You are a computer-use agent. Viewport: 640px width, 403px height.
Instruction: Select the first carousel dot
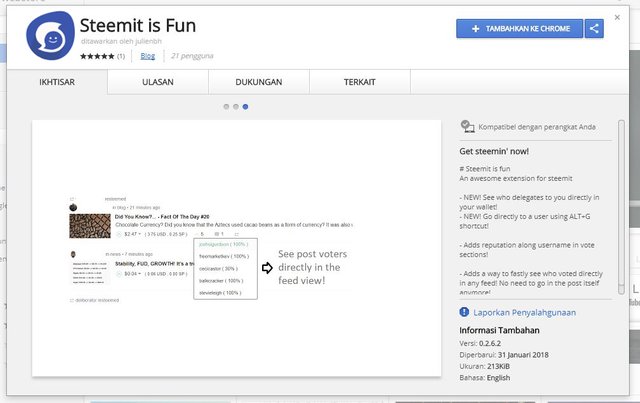pyautogui.click(x=226, y=107)
